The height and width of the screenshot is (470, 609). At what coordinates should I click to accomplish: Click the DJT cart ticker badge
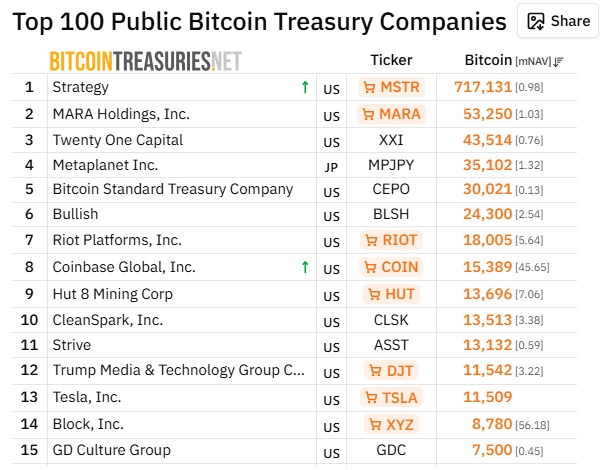[391, 371]
